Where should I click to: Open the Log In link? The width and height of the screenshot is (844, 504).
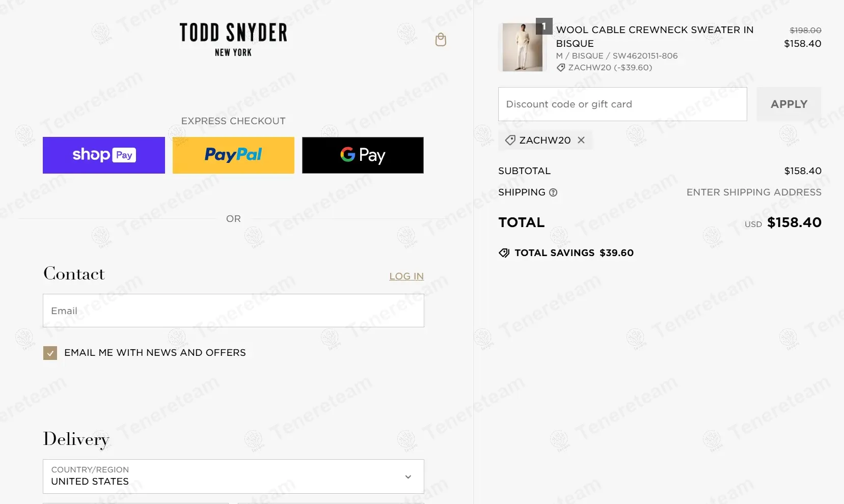tap(406, 276)
